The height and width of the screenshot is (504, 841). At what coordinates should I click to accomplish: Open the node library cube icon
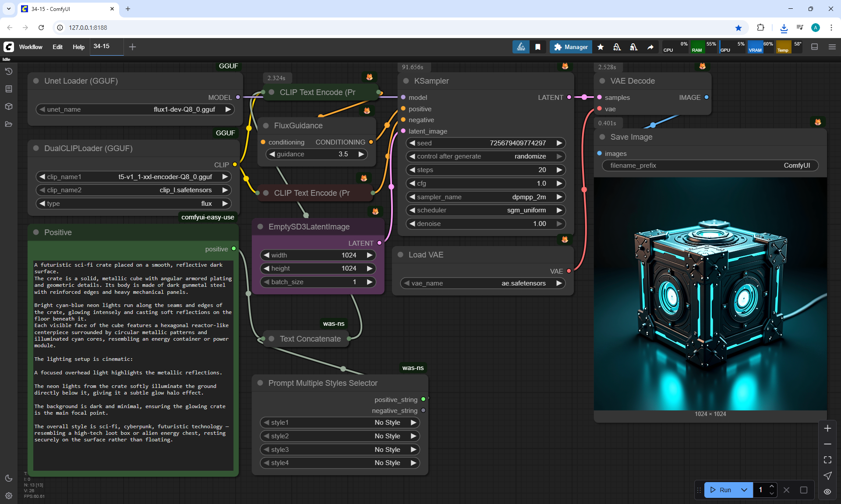[8, 106]
